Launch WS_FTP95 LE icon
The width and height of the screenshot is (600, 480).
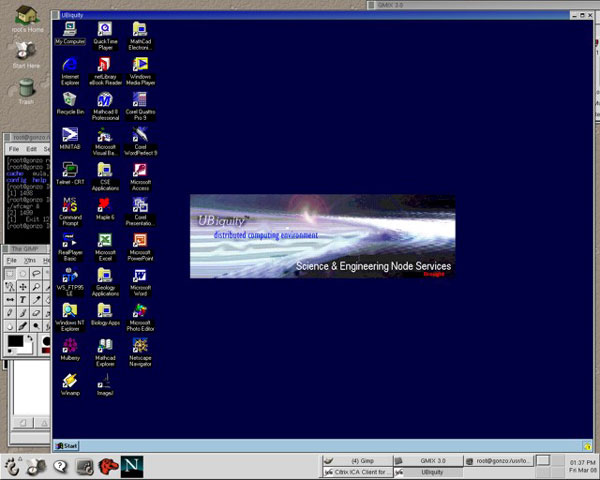pyautogui.click(x=70, y=282)
